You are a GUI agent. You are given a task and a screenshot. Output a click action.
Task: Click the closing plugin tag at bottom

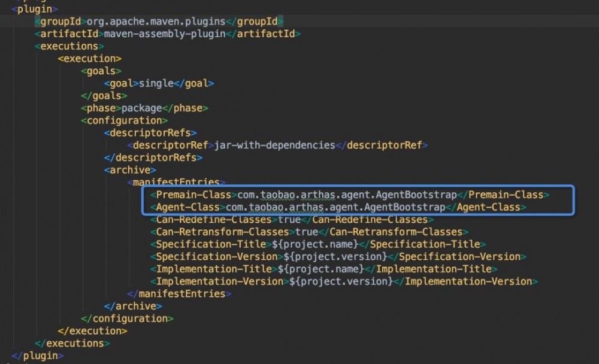(37, 356)
